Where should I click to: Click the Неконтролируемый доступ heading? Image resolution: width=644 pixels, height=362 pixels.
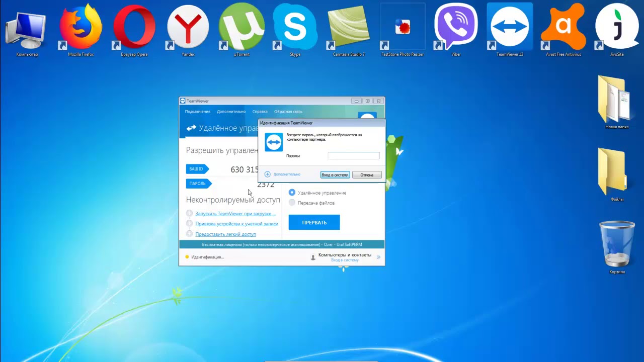[233, 200]
